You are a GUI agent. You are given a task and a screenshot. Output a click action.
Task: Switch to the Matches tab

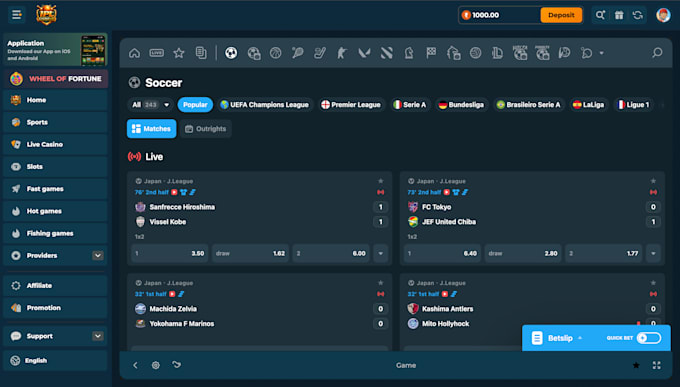(151, 129)
